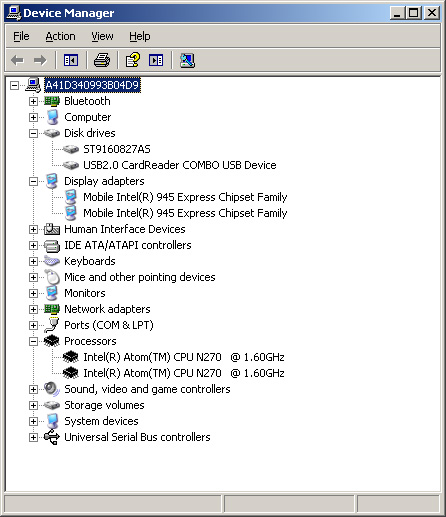This screenshot has width=446, height=517.
Task: Click the Show/Hide Action Pane icon
Action: pos(156,60)
